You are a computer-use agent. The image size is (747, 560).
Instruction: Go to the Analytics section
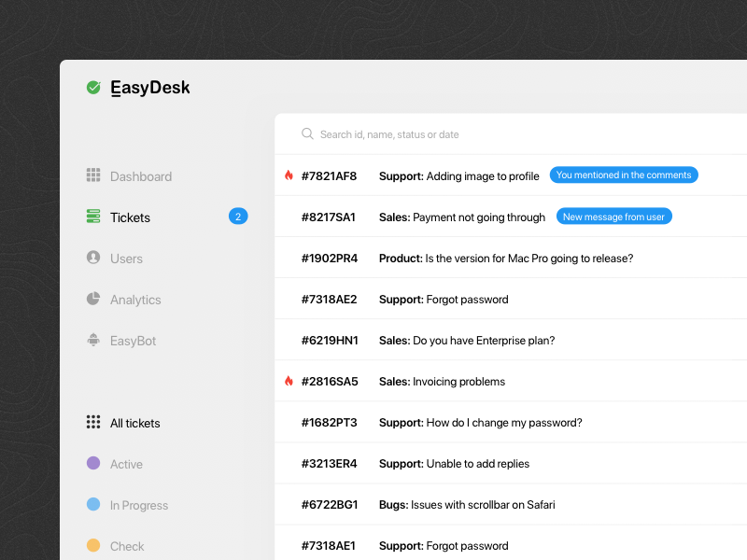[135, 300]
